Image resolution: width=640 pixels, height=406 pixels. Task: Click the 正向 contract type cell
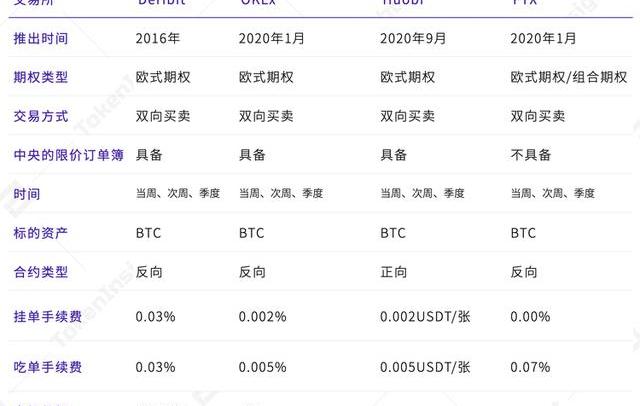click(394, 272)
